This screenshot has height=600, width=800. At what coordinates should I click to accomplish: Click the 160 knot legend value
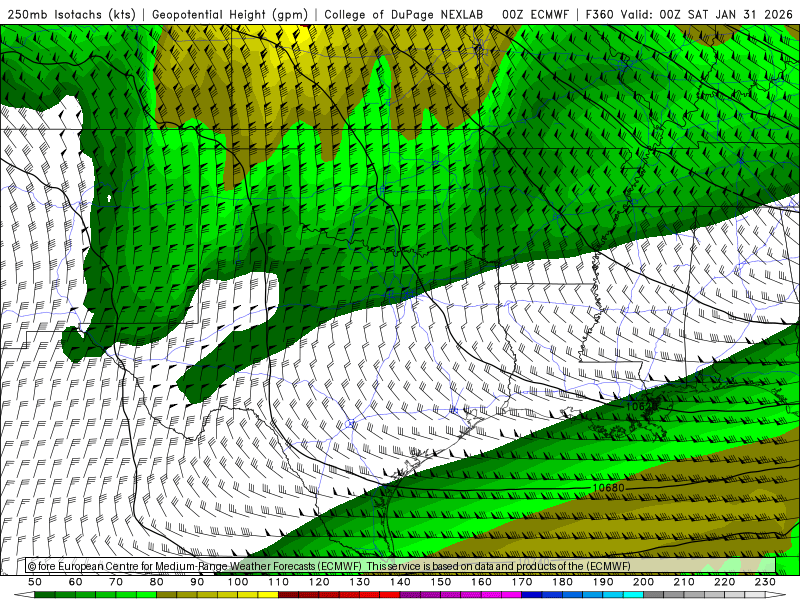[481, 582]
